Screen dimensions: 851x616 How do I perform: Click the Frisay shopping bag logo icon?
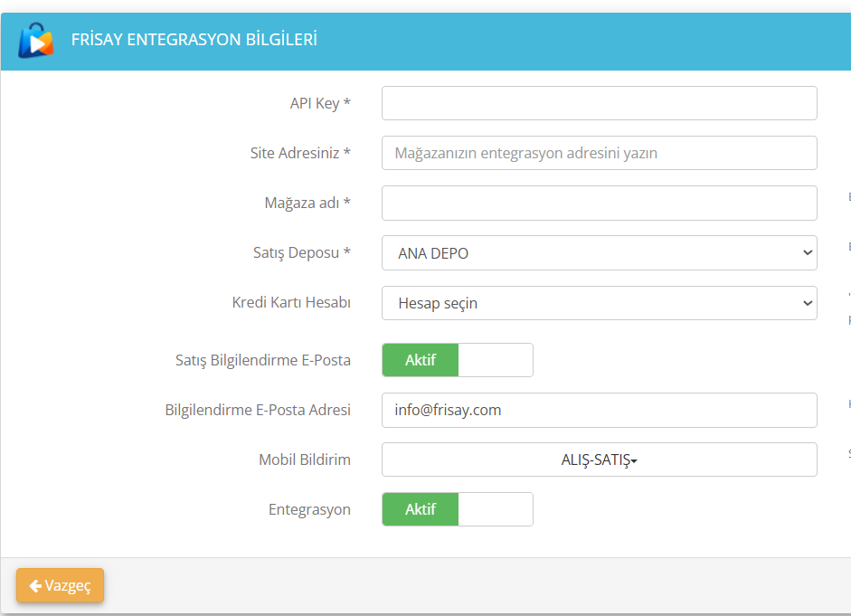36,40
